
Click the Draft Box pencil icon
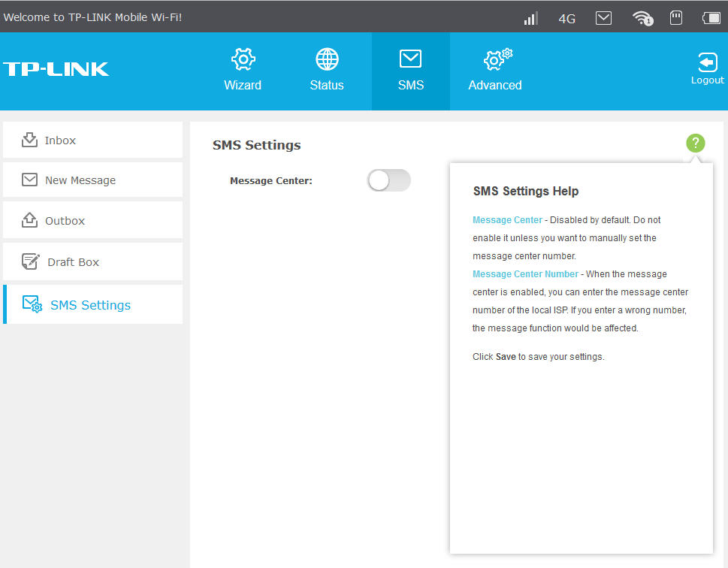point(31,261)
